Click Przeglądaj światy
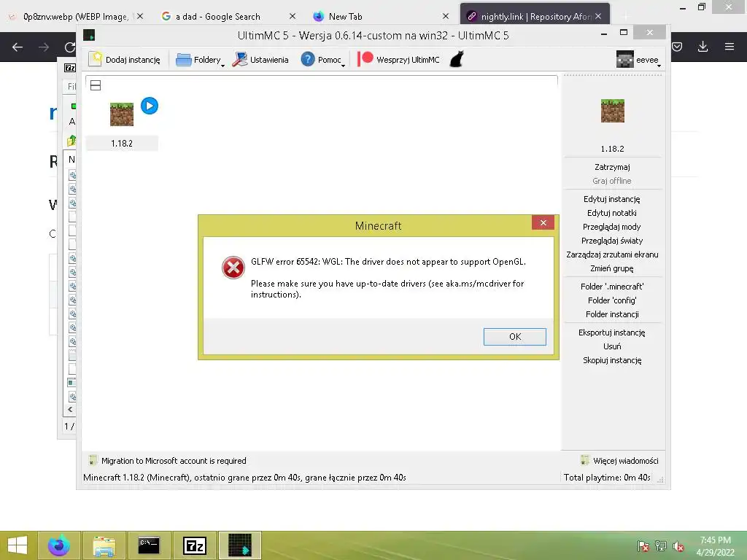 [x=612, y=241]
